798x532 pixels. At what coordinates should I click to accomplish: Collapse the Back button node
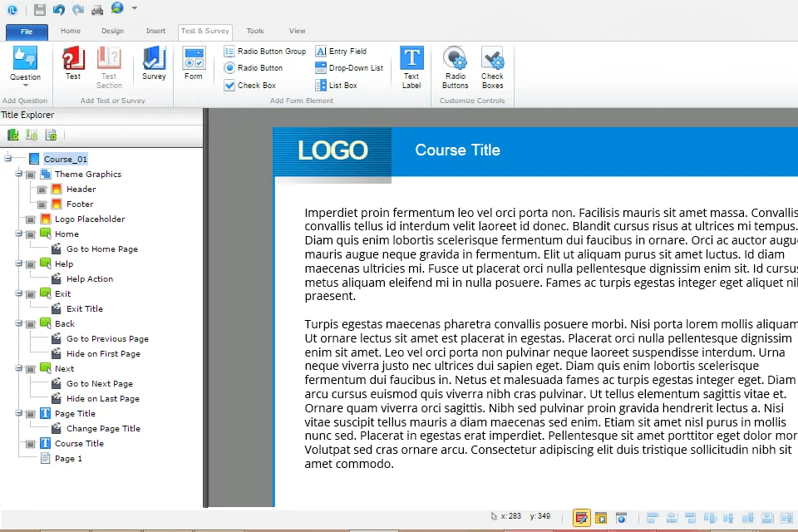pyautogui.click(x=19, y=323)
